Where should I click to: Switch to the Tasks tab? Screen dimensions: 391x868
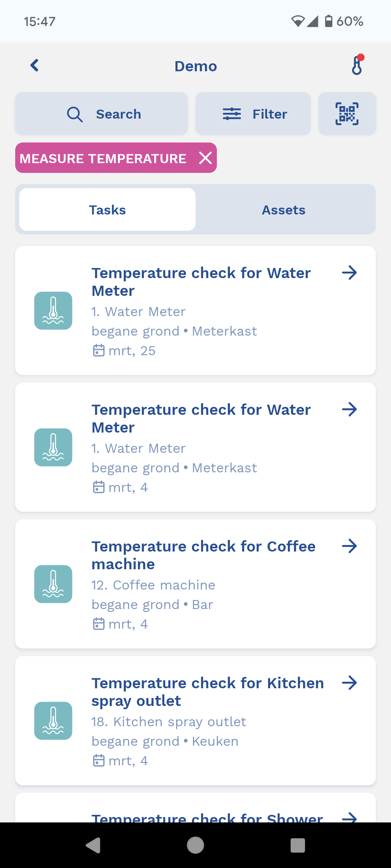tap(108, 210)
